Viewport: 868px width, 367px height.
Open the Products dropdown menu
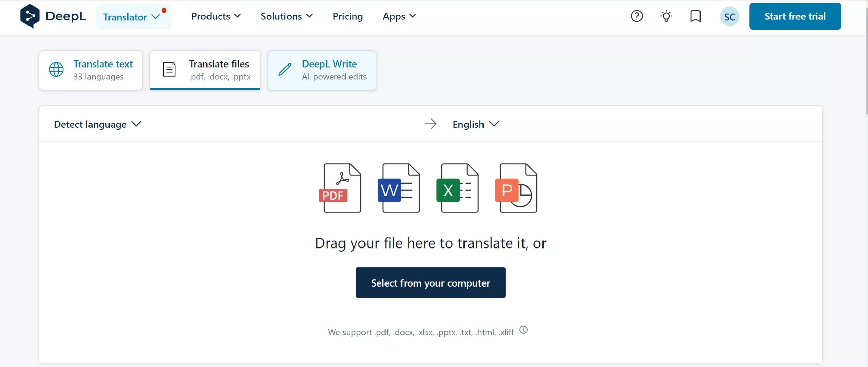tap(216, 16)
